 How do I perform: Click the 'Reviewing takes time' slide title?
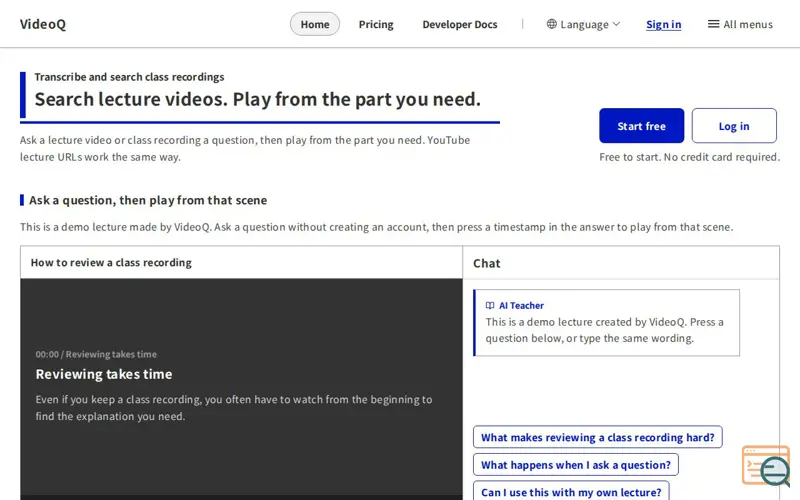pos(104,374)
